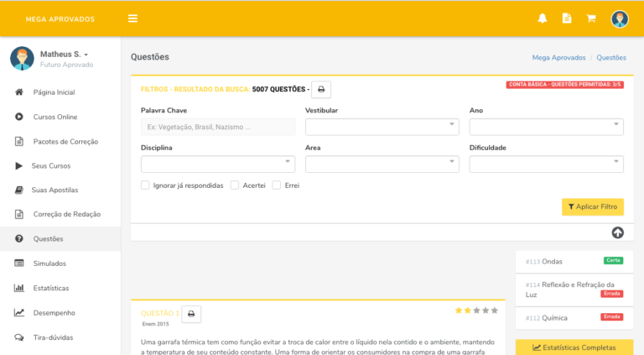Click the scroll-to-top arrow icon
The image size is (644, 355).
pos(617,233)
